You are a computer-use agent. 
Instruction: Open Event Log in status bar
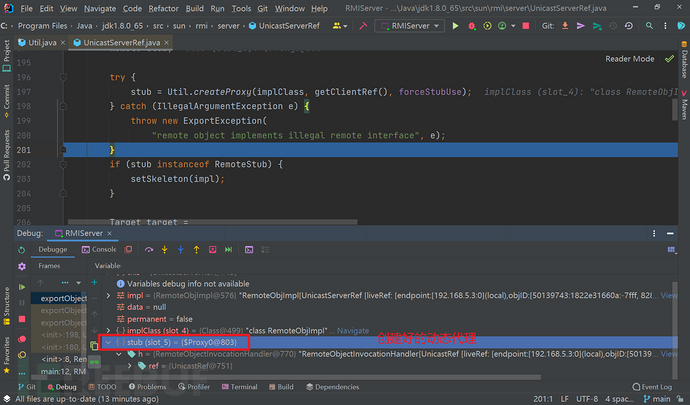pos(652,387)
